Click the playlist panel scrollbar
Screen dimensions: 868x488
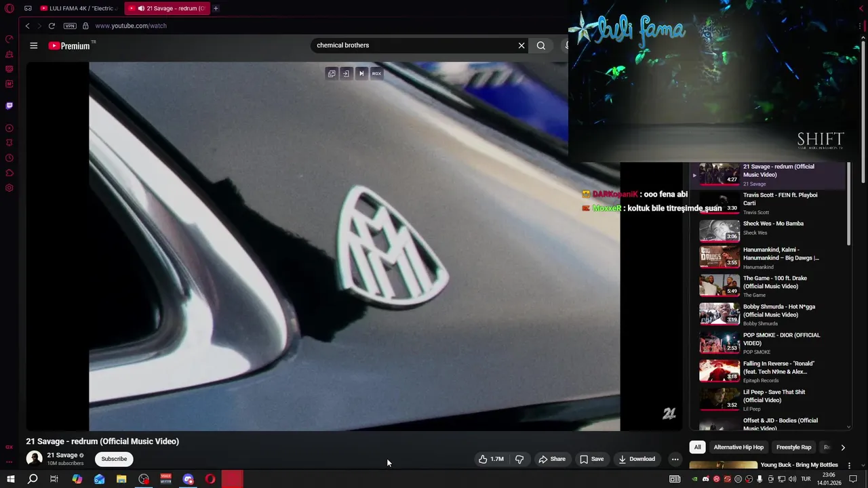coord(848,203)
